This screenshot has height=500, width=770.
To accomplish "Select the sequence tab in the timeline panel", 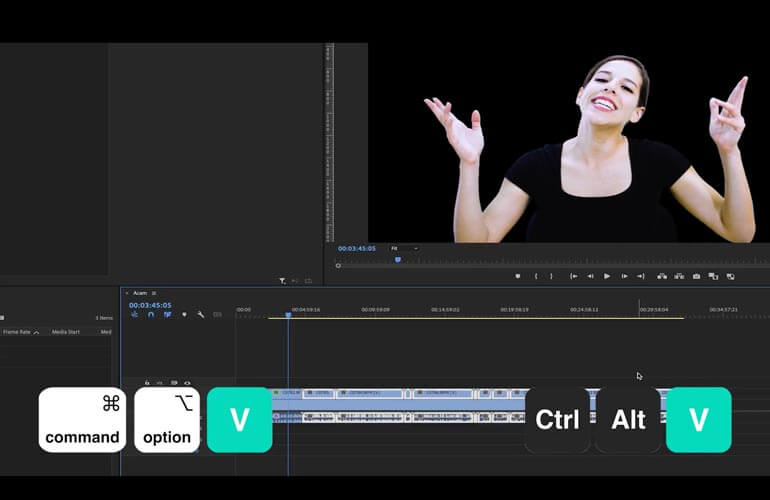I will coord(140,293).
